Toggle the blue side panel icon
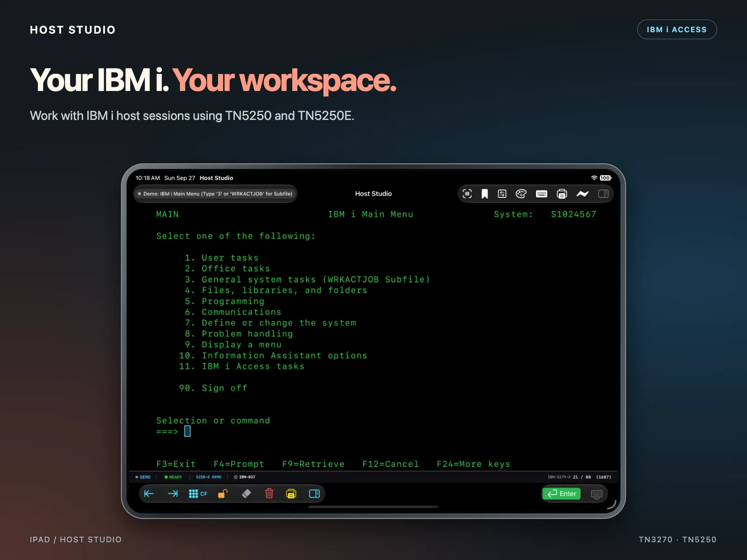747x560 pixels. (314, 494)
